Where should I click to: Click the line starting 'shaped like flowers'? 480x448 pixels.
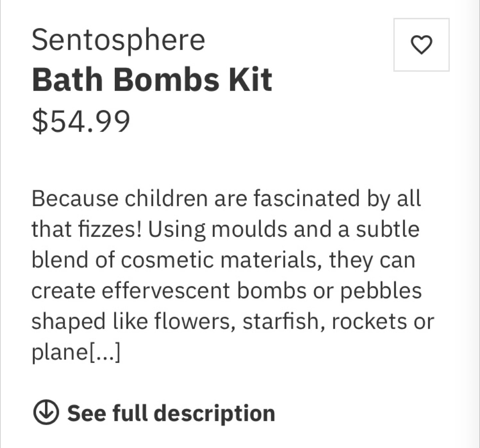(x=233, y=321)
